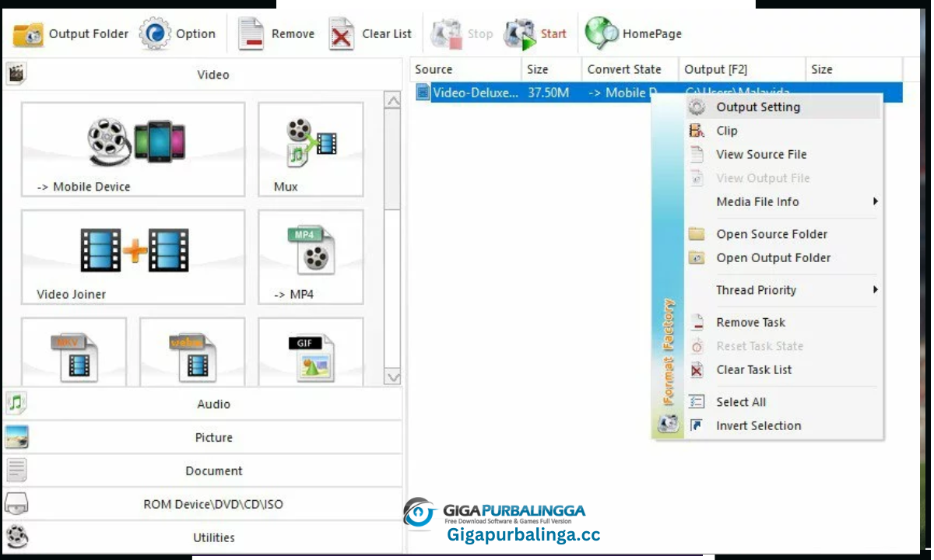This screenshot has width=934, height=560.
Task: Expand the ROM Device\DVD\CD\ISO category
Action: pos(202,504)
